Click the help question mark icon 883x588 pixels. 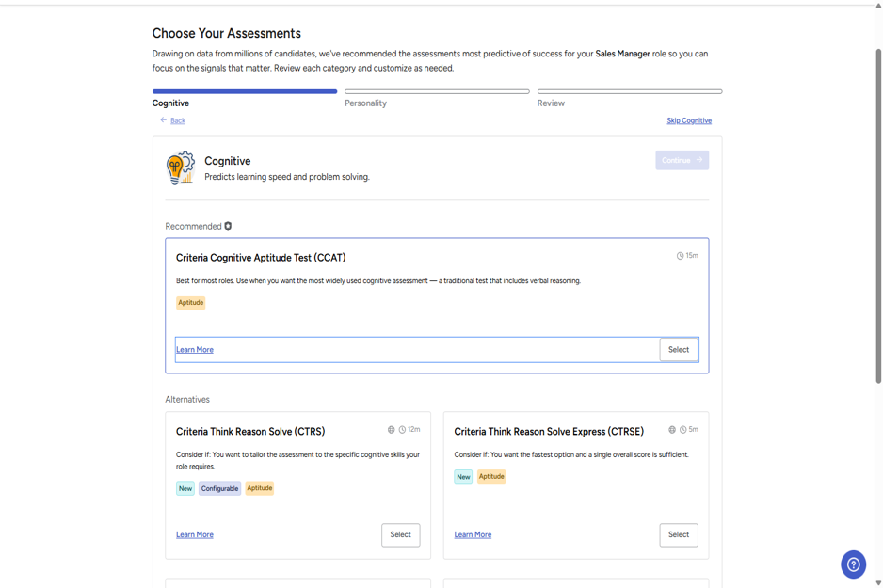click(853, 564)
